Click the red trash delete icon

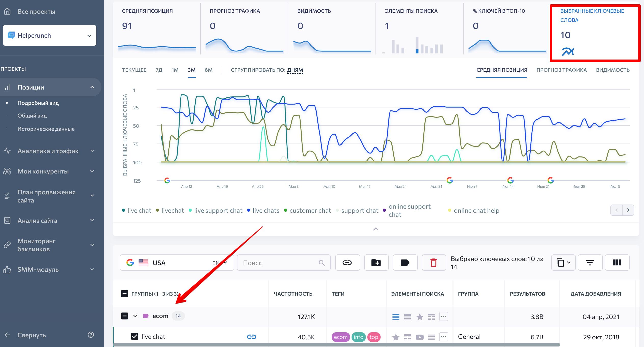434,263
